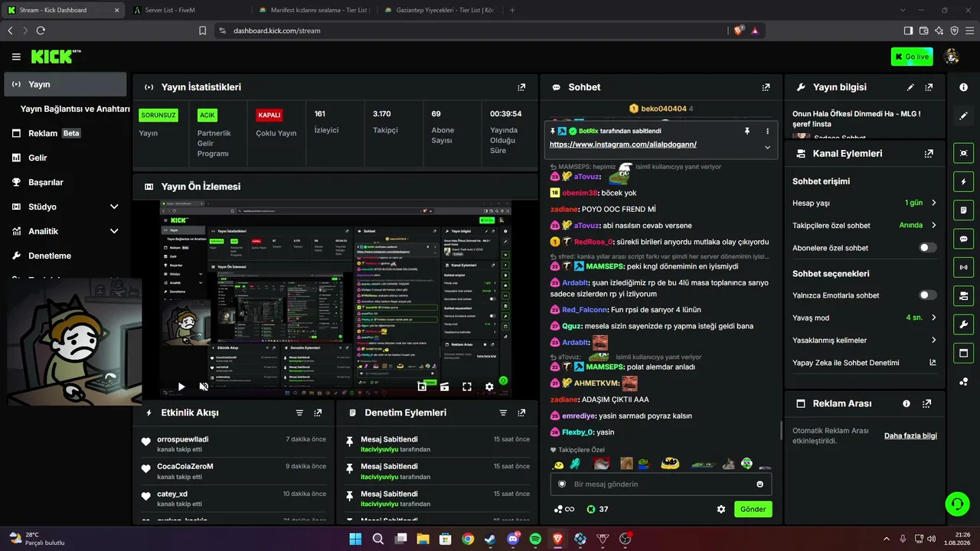Unpin the pinned BotRix message
Image resolution: width=980 pixels, height=551 pixels.
tap(746, 131)
